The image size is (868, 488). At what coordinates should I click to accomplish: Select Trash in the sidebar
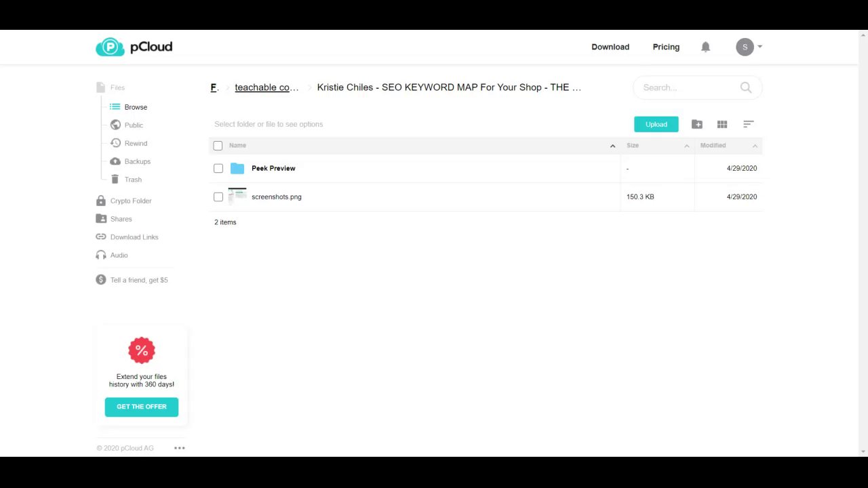pos(133,180)
